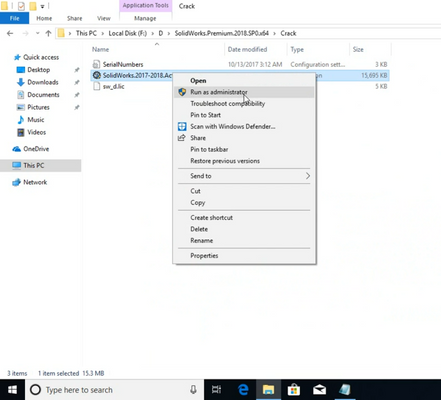The height and width of the screenshot is (400, 441).
Task: Select the SolidWorks.2017-2018 activator file icon
Action: [x=96, y=75]
